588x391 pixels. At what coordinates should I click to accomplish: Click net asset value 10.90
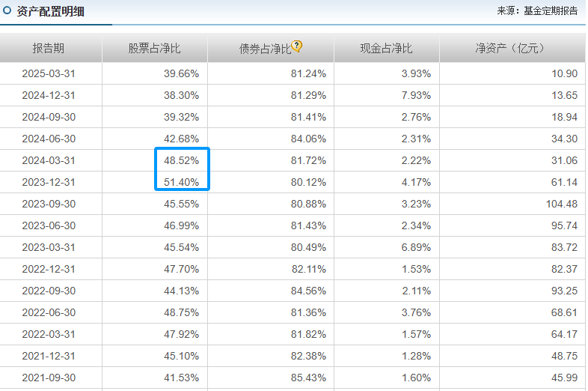pos(564,73)
